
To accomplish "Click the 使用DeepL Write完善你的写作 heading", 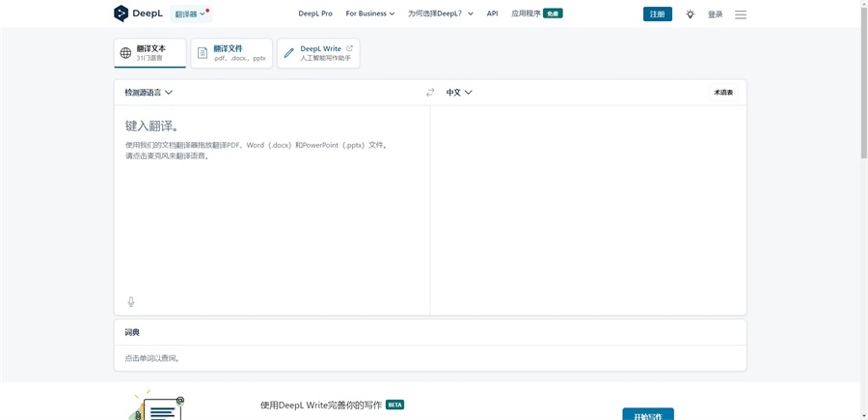I will [321, 406].
